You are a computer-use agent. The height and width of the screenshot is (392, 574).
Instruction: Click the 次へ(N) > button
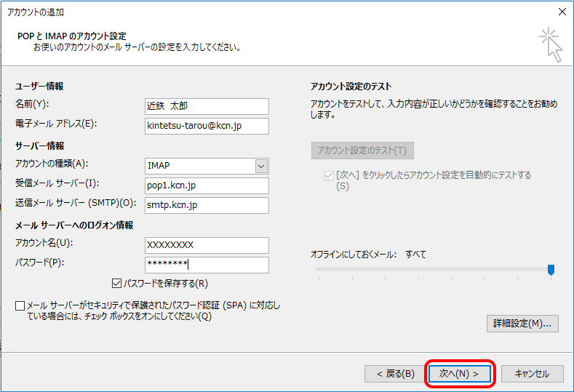click(460, 373)
